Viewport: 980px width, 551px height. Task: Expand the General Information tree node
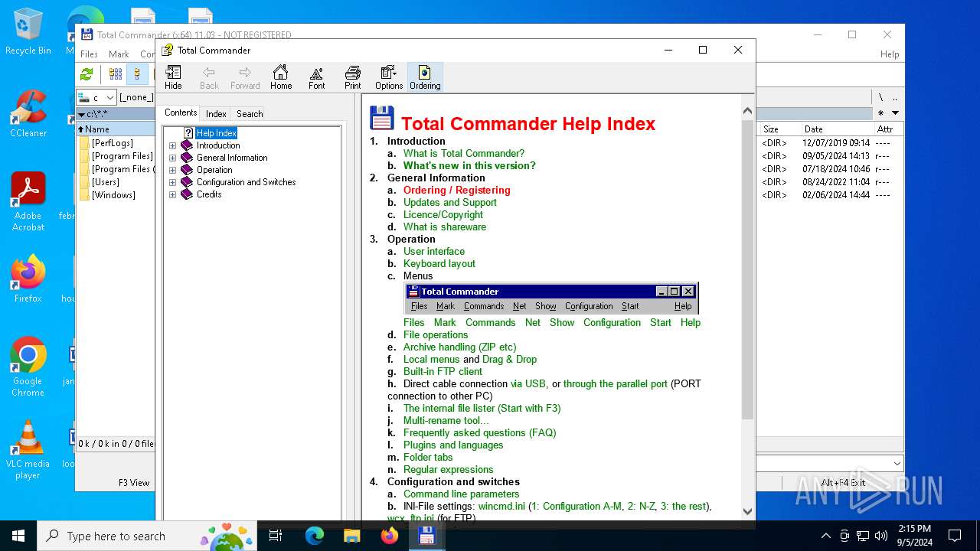point(172,158)
